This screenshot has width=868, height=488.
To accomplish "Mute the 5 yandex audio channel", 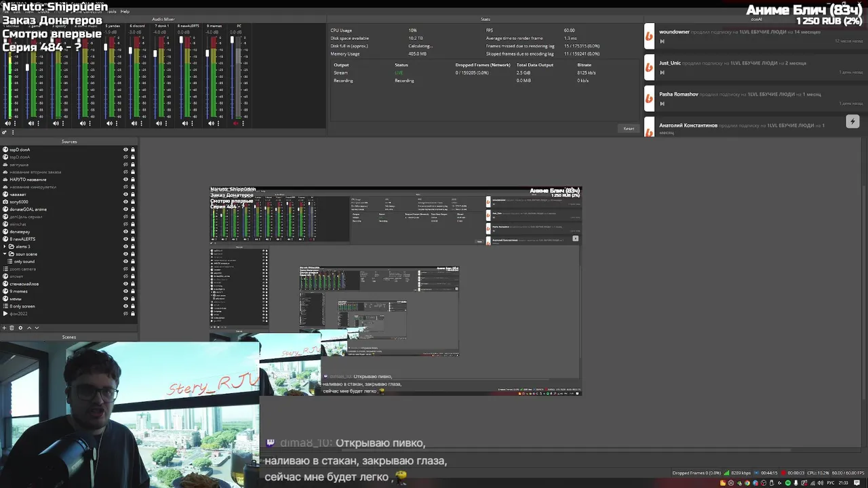I will click(109, 123).
